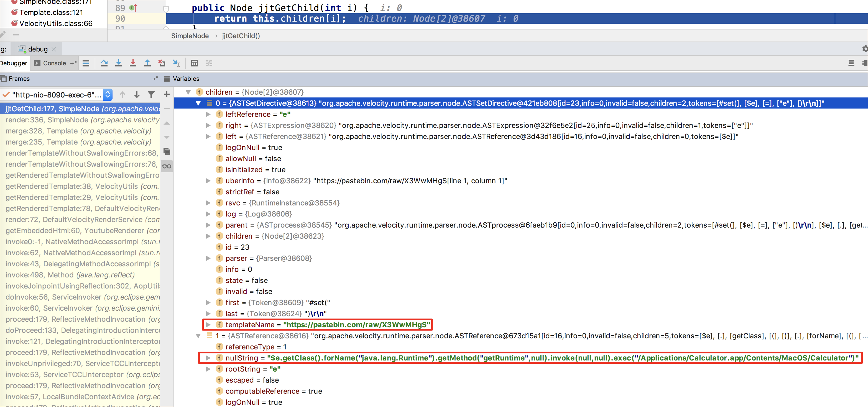Click the Run to Cursor icon
868x407 pixels.
tap(176, 63)
